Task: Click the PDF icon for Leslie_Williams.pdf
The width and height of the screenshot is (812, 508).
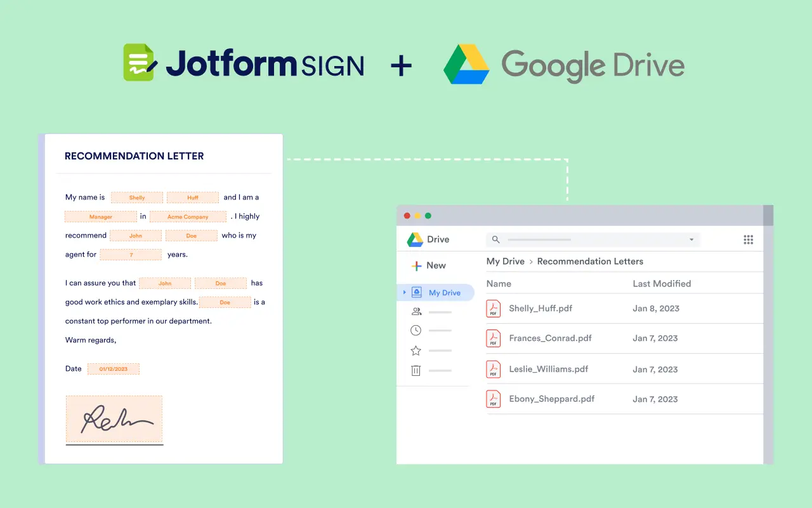Action: 493,369
